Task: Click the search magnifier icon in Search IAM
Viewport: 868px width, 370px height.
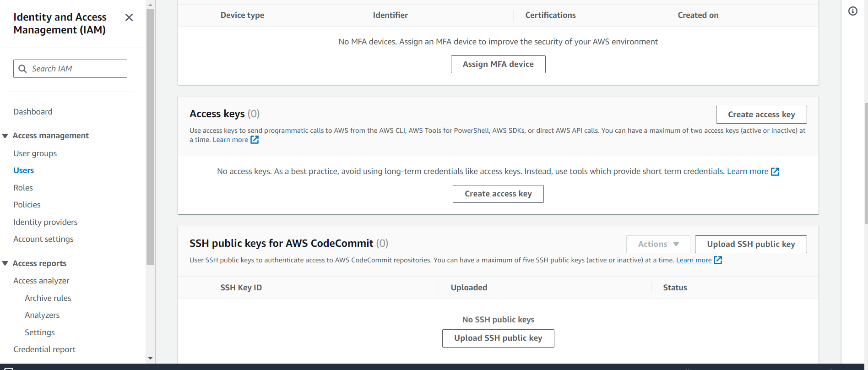Action: (22, 69)
